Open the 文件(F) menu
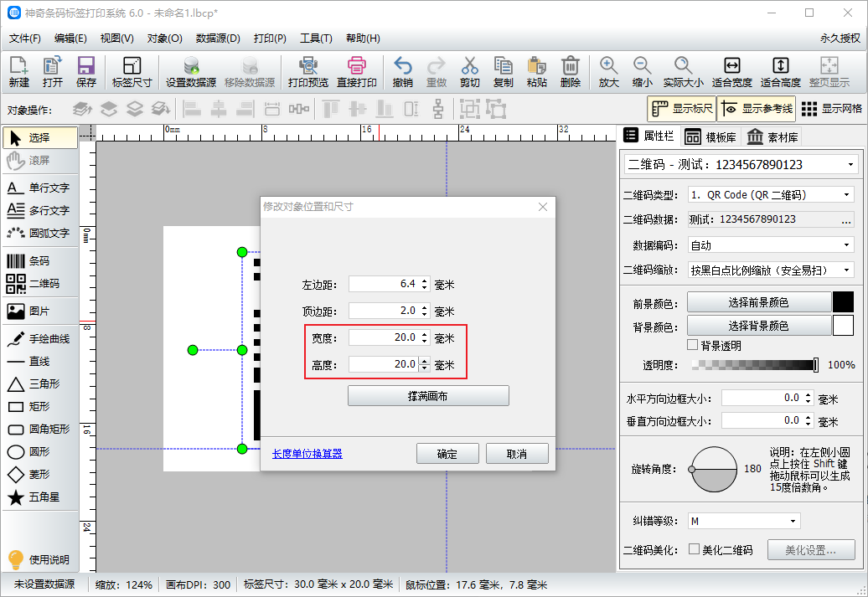868x597 pixels. tap(25, 39)
